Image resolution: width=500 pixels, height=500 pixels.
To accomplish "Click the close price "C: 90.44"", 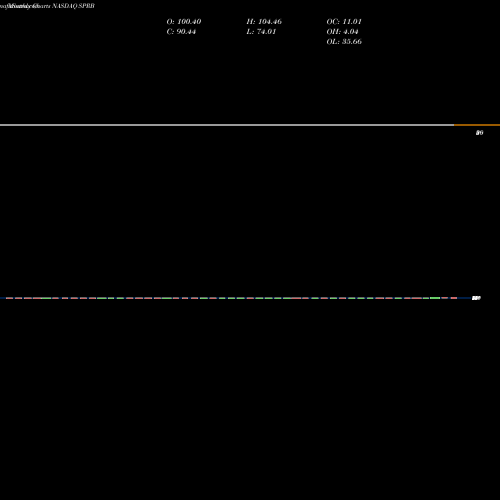I will pyautogui.click(x=181, y=32).
